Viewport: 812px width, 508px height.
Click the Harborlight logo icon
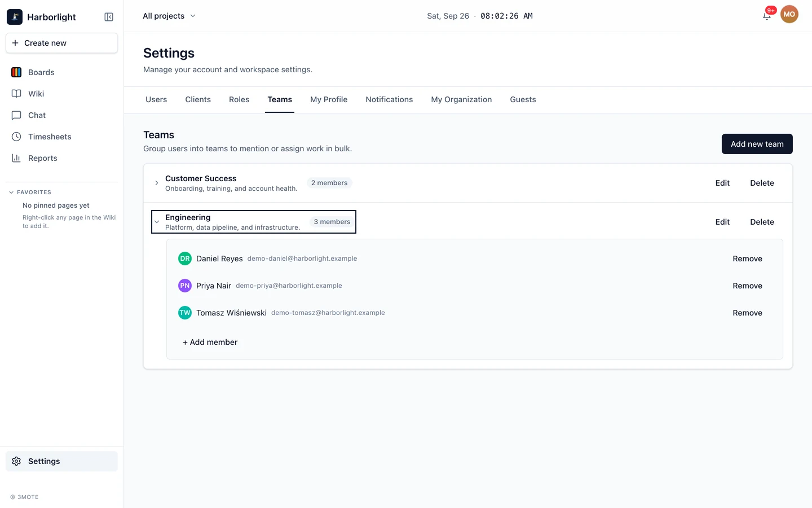click(x=15, y=17)
